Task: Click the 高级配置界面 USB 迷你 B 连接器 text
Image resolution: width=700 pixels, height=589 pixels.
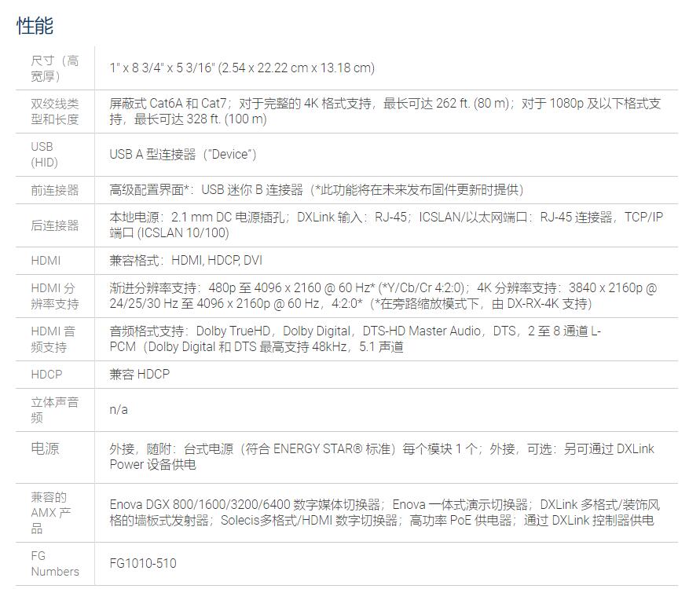Action: pyautogui.click(x=317, y=189)
